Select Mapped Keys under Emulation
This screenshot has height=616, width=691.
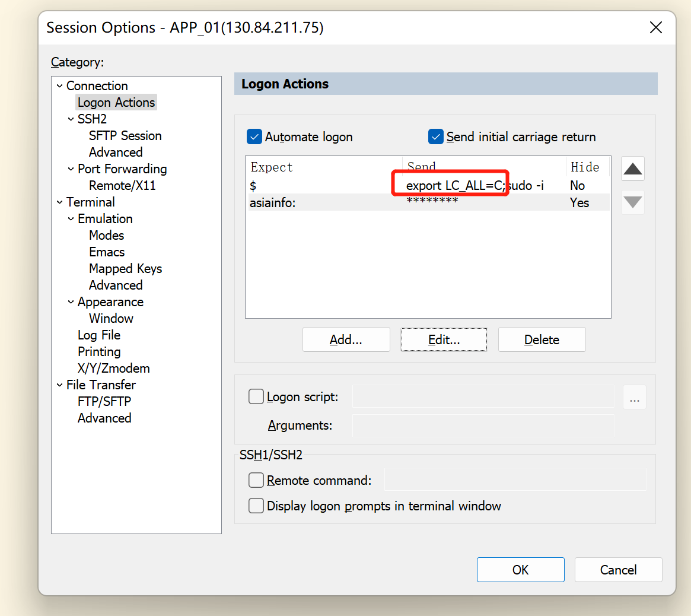click(x=125, y=268)
